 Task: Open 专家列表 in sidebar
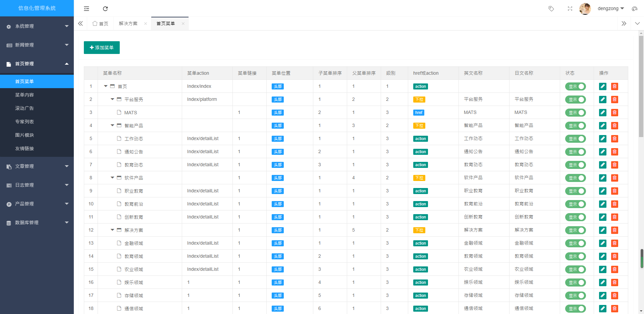click(x=37, y=122)
